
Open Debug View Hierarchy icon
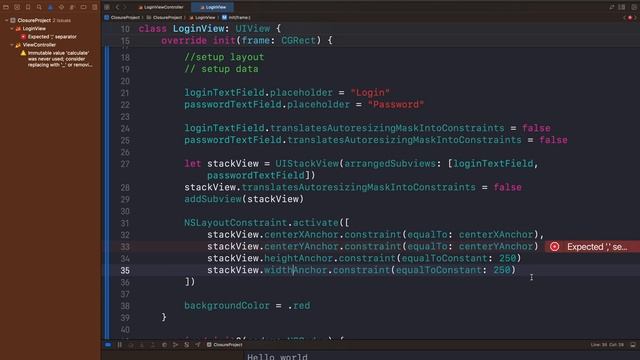[x=164, y=345]
